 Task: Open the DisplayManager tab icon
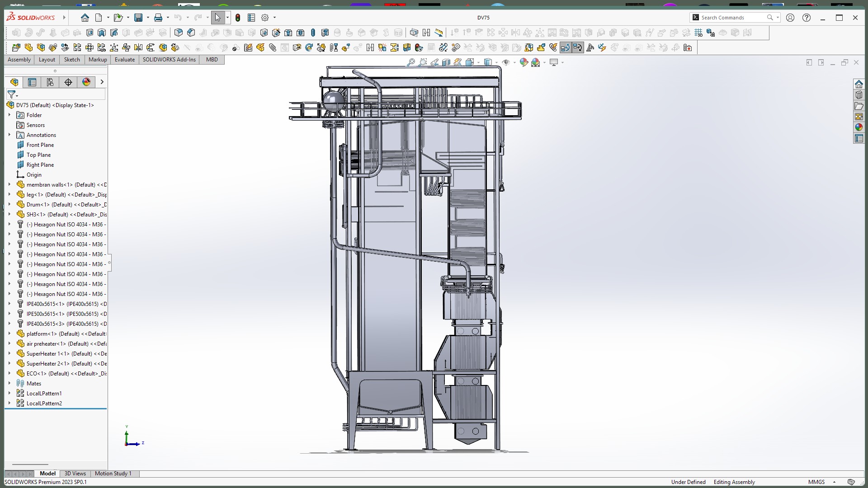tap(86, 82)
